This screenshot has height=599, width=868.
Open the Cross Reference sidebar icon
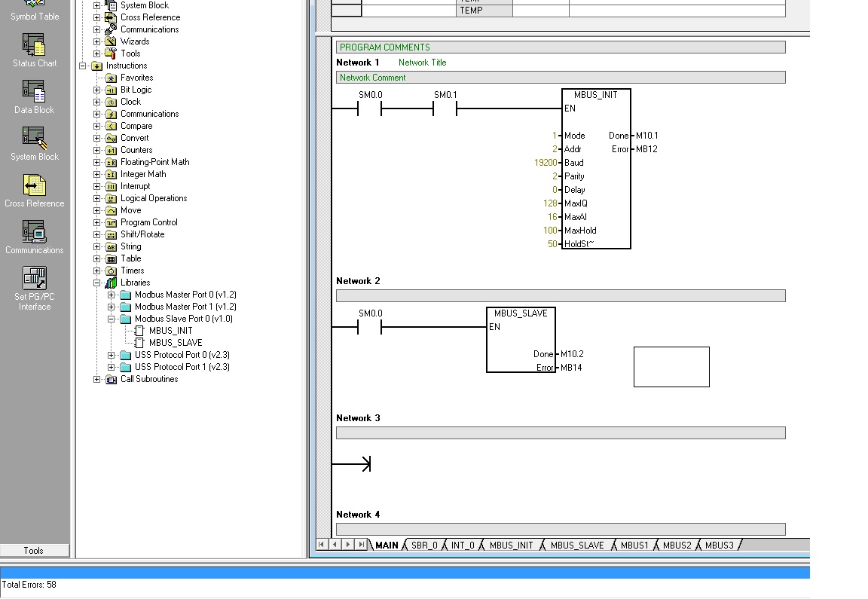(x=34, y=187)
